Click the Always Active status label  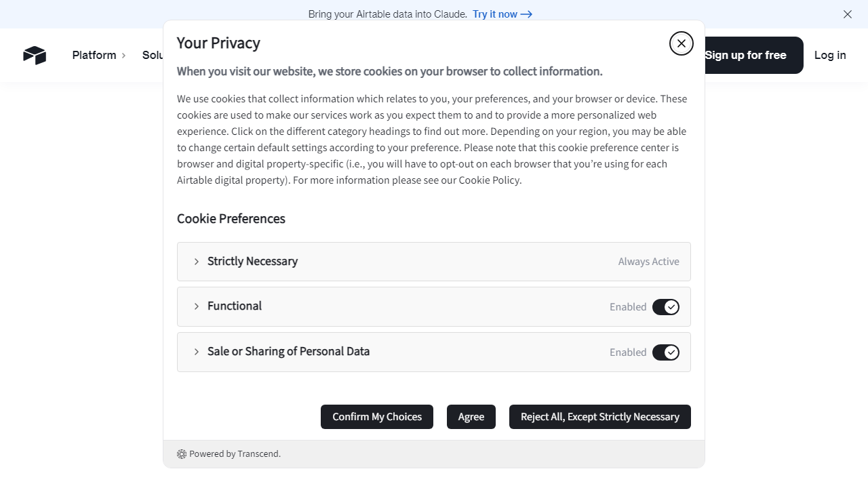point(649,262)
